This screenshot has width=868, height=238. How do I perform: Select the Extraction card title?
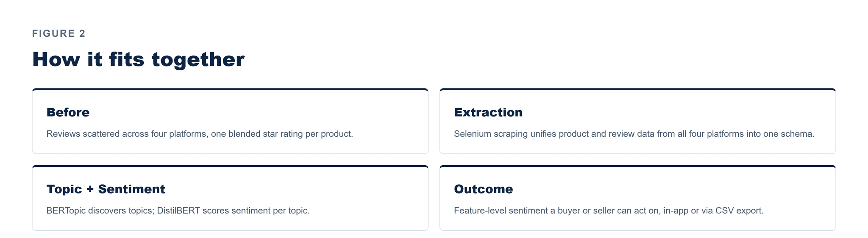pyautogui.click(x=488, y=112)
